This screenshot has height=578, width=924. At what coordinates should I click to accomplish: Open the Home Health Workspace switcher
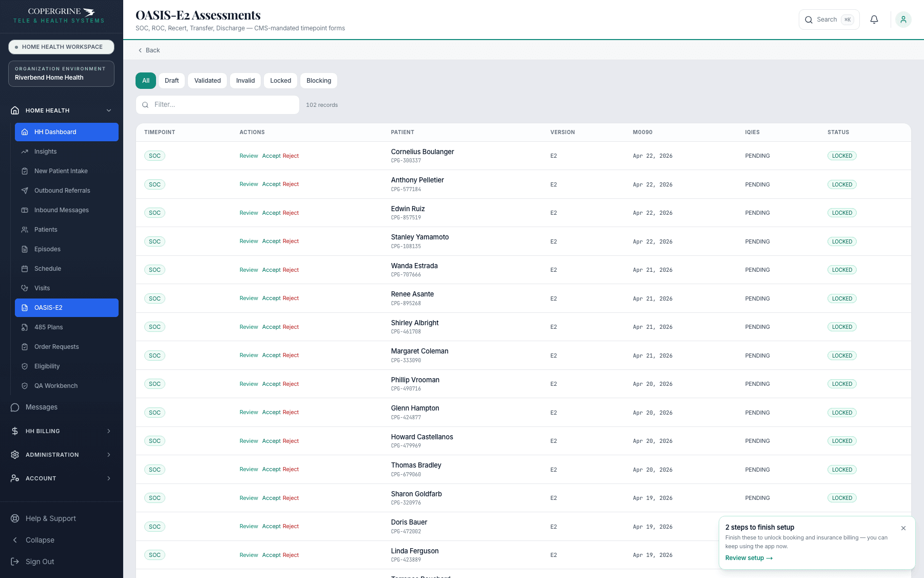pos(61,47)
